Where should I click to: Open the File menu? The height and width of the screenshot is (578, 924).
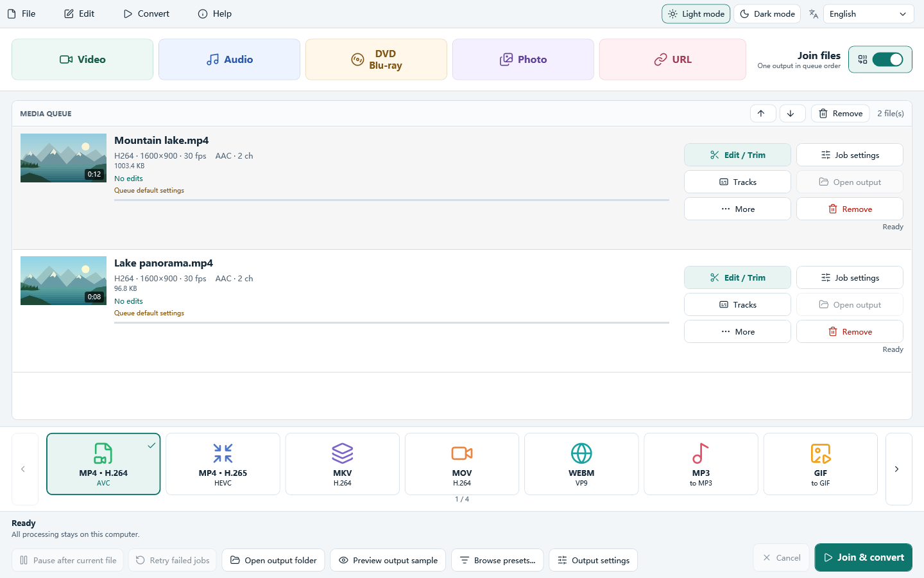click(21, 13)
